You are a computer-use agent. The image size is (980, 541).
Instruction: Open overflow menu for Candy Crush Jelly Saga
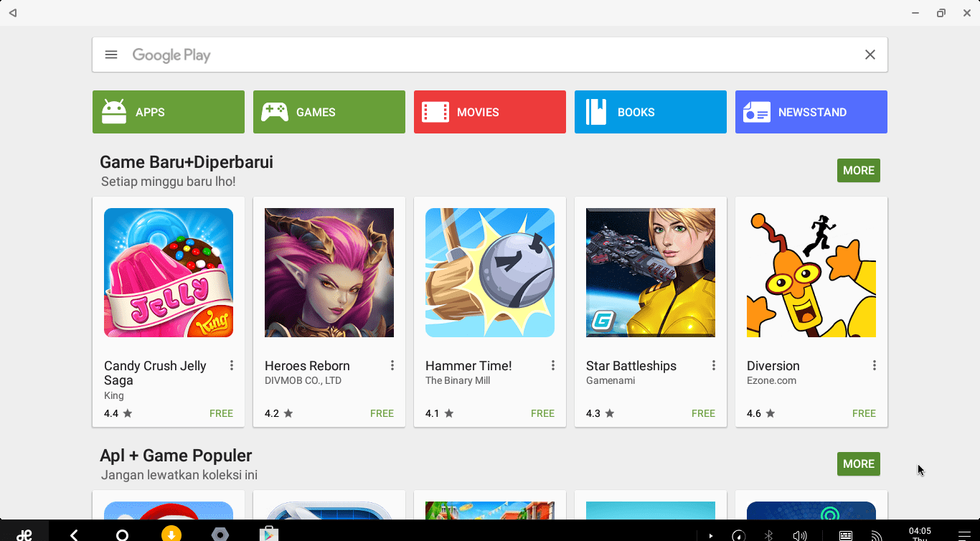coord(232,366)
